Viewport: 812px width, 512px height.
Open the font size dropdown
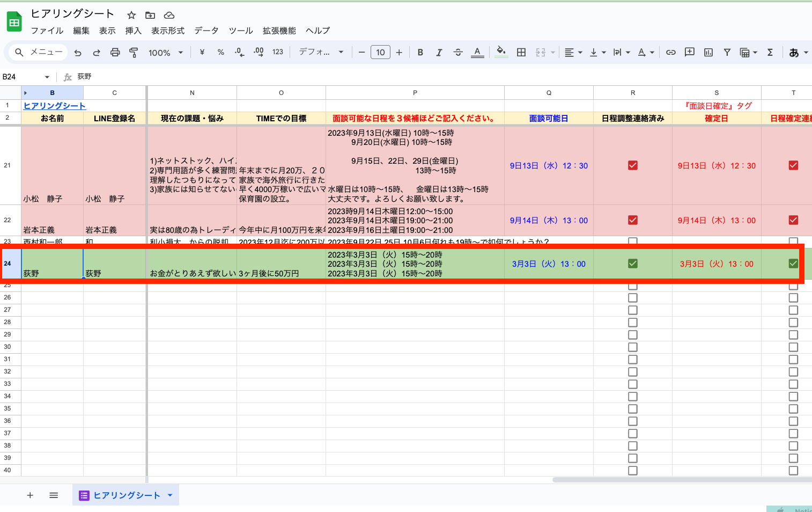380,52
